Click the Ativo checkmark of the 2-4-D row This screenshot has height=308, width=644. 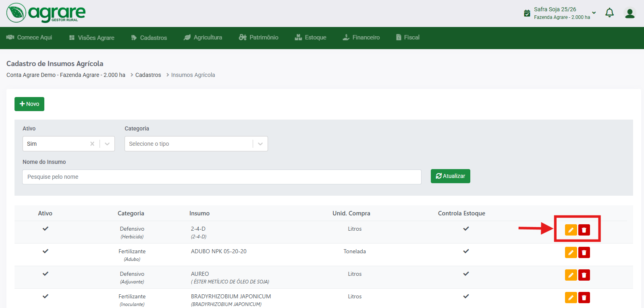click(46, 228)
